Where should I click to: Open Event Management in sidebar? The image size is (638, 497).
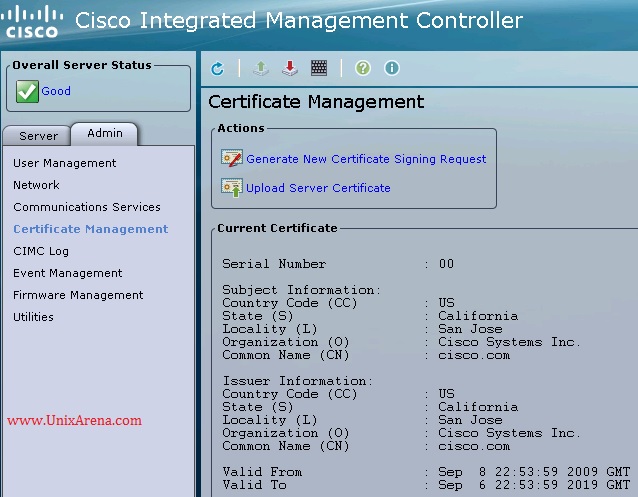click(68, 273)
